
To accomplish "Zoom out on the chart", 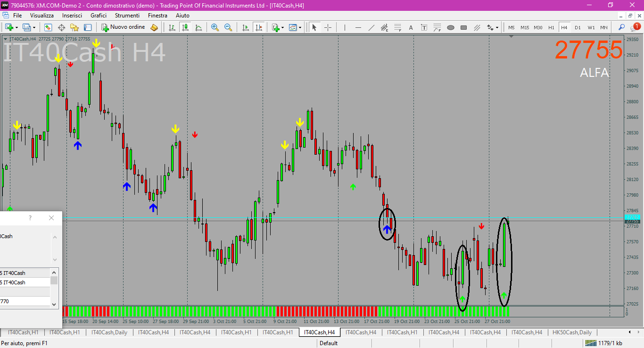I will coord(228,27).
